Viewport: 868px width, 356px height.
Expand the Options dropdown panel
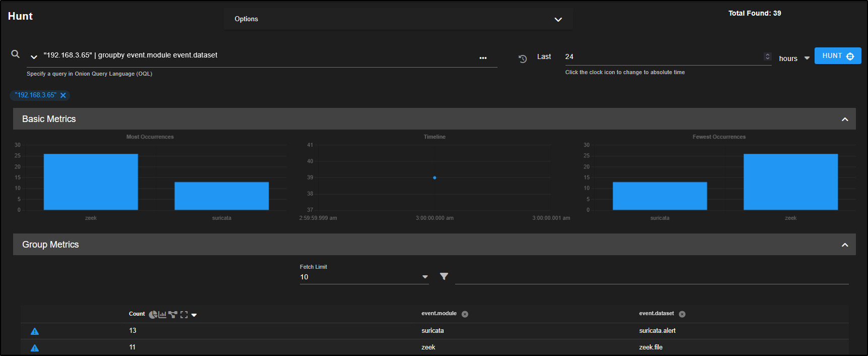pos(557,19)
